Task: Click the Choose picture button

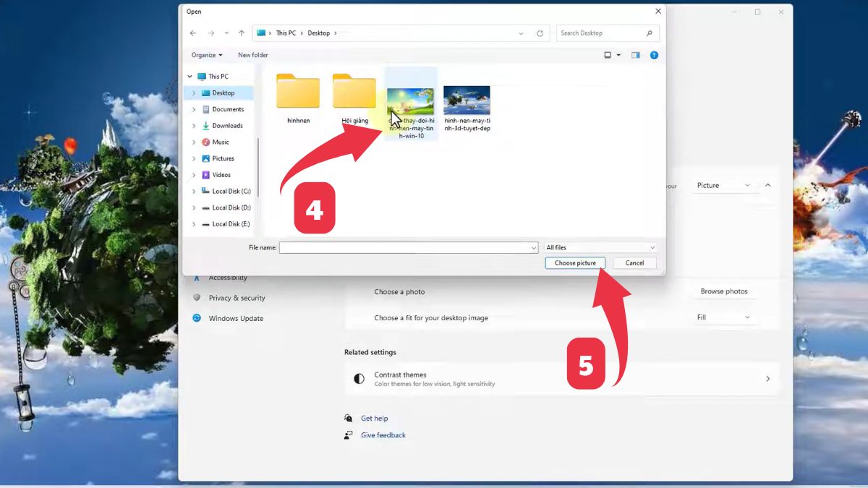Action: coord(575,262)
